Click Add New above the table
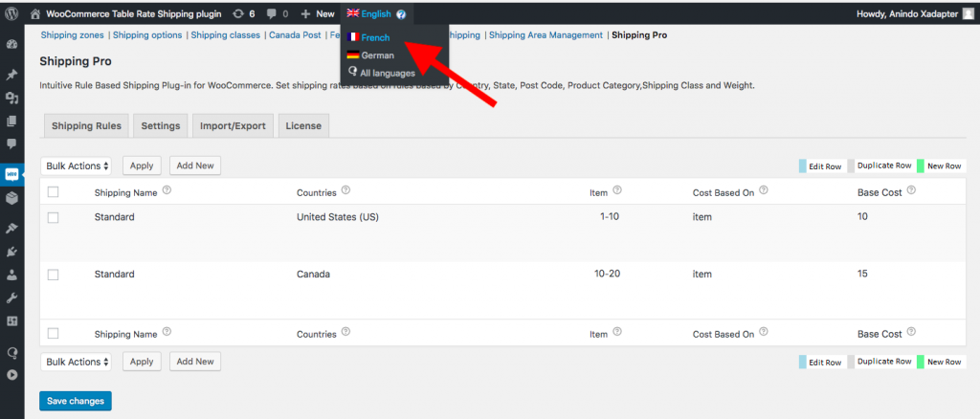This screenshot has width=980, height=419. click(x=195, y=165)
